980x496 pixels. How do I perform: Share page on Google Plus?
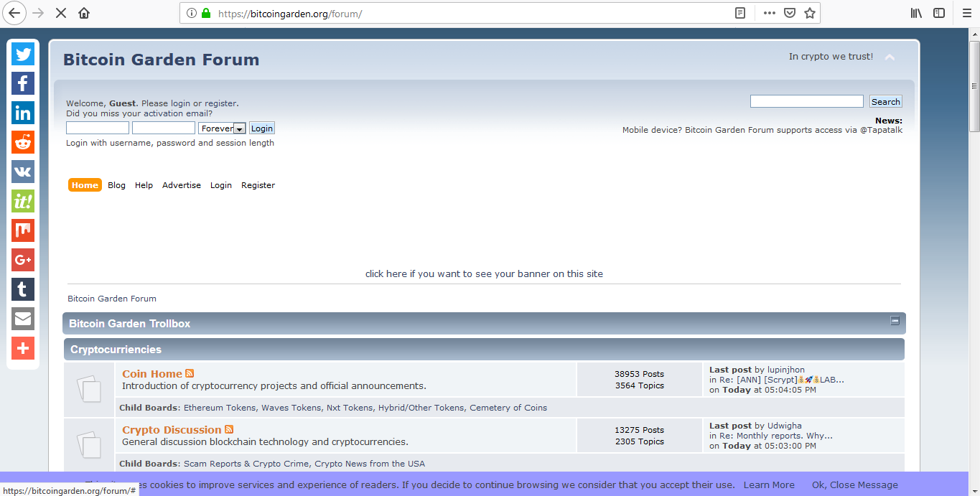pyautogui.click(x=23, y=260)
